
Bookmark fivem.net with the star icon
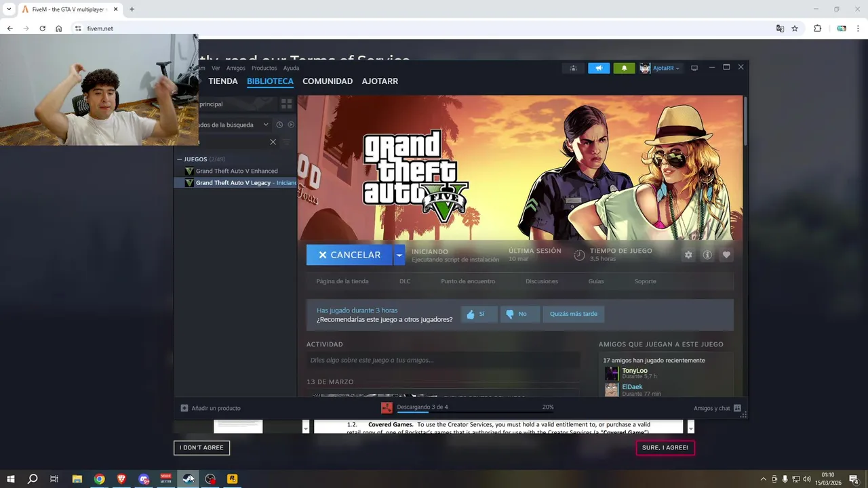(x=795, y=28)
